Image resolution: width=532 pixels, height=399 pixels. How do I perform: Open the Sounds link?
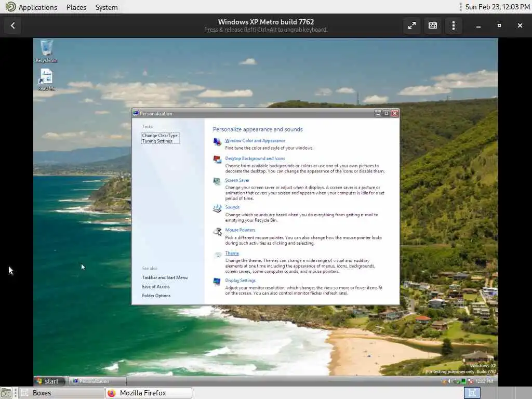(232, 207)
